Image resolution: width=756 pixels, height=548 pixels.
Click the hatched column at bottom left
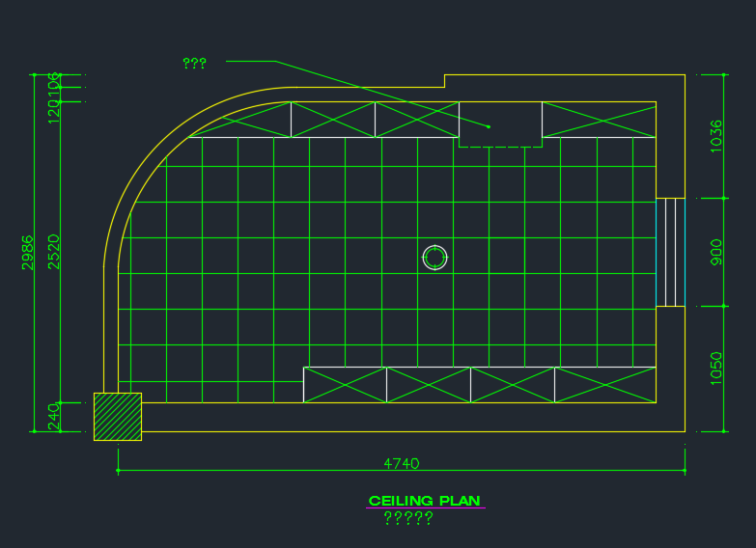click(118, 417)
